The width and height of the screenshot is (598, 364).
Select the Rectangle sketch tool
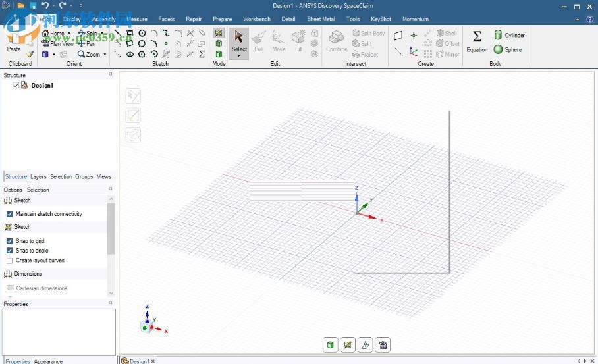point(130,33)
